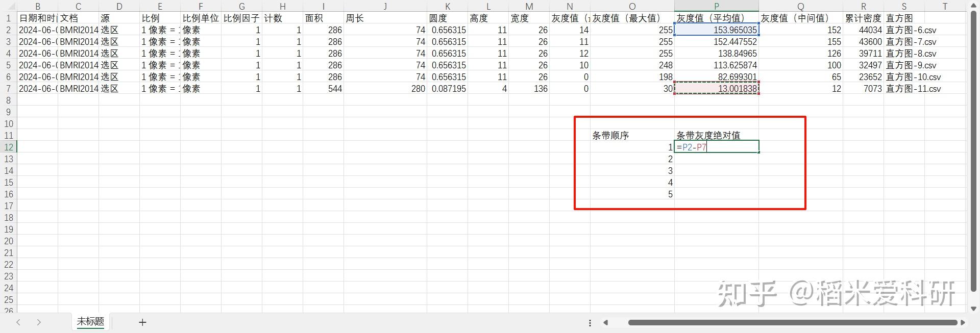Go to next sheet arrow
The height and width of the screenshot is (333, 980).
pos(39,322)
